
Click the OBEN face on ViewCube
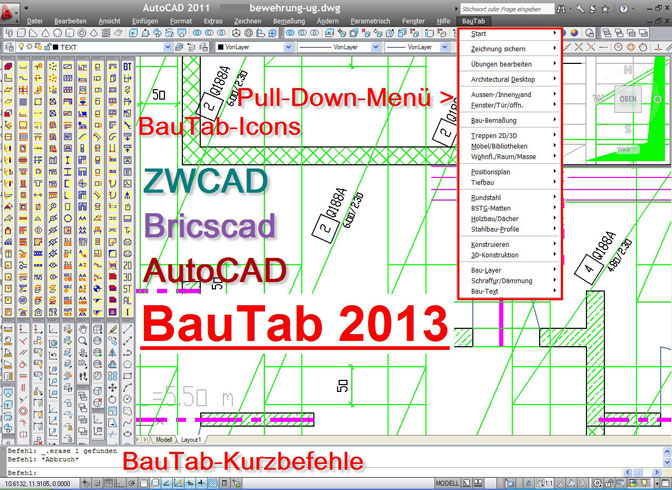pyautogui.click(x=628, y=99)
